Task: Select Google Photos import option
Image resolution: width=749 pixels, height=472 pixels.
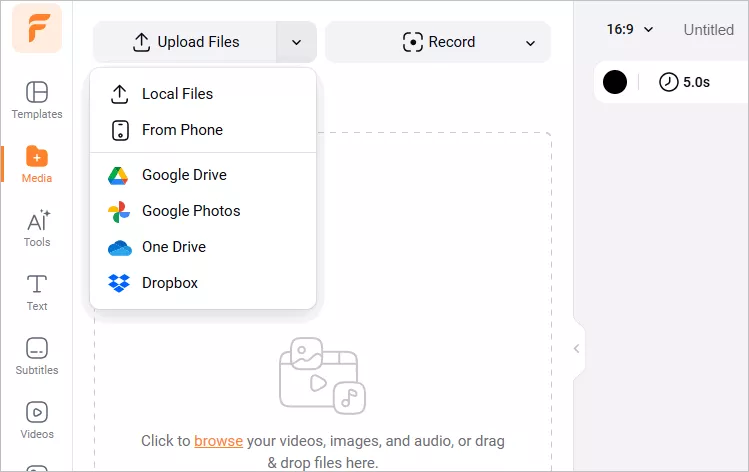Action: coord(203,211)
